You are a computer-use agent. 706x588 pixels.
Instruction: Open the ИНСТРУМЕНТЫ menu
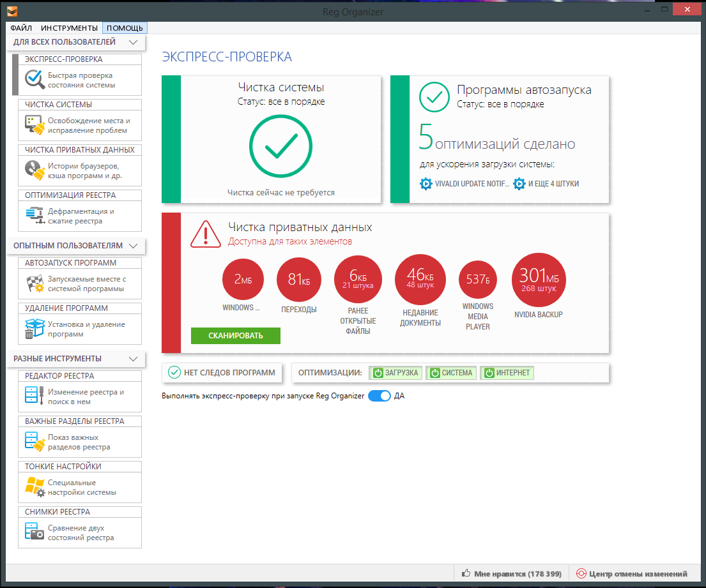(70, 28)
